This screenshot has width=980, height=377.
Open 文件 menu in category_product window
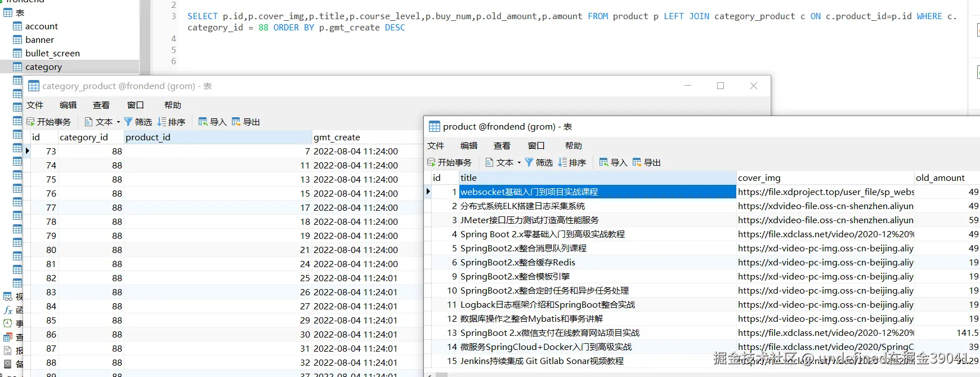point(35,105)
